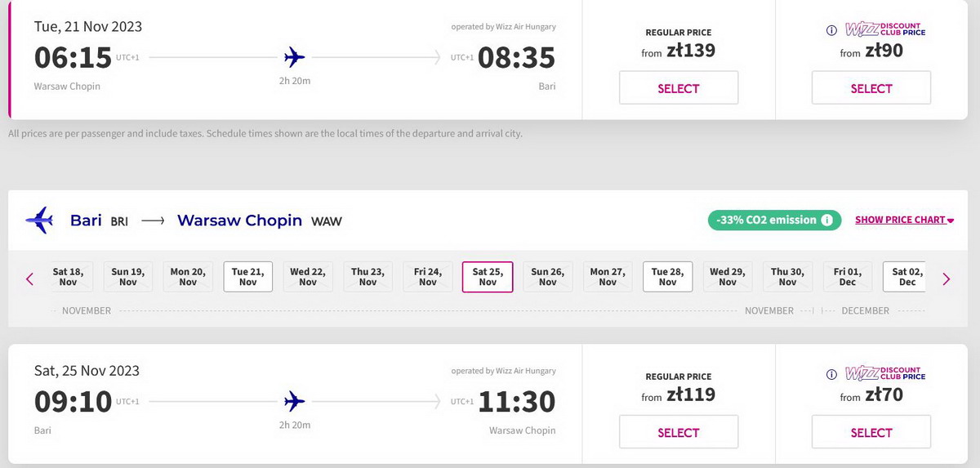Screen dimensions: 980x468
Task: Click the next dates right arrow
Action: pyautogui.click(x=947, y=279)
